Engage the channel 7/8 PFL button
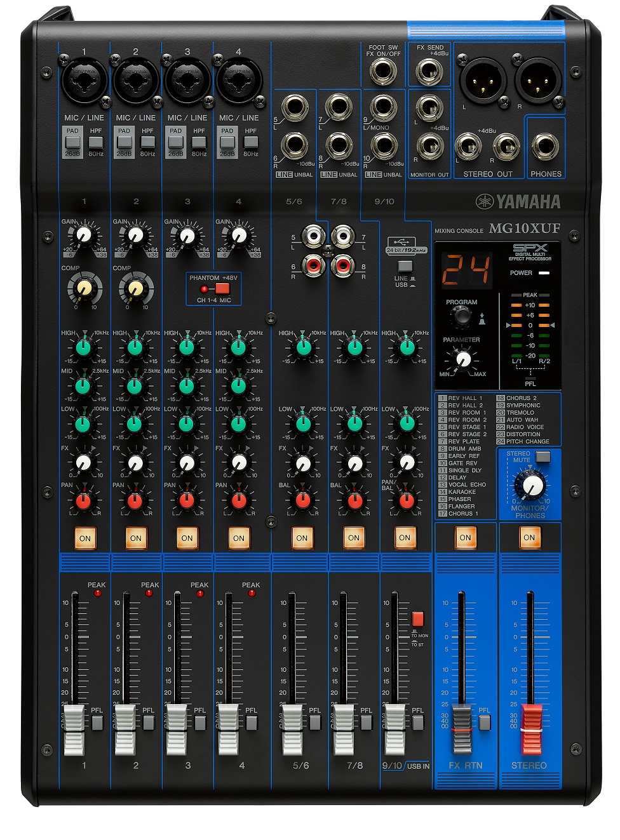620x840 pixels. (x=367, y=723)
